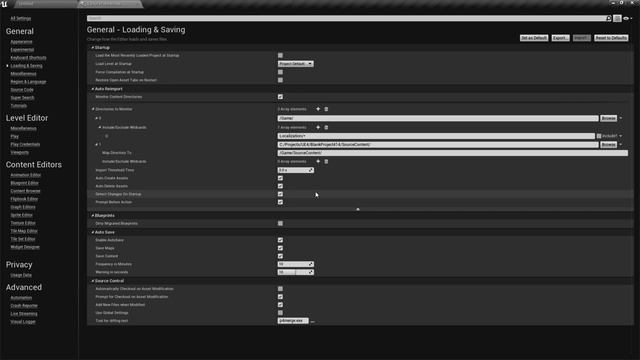The height and width of the screenshot is (360, 640).
Task: Enable Automatically Checkout on Asset Modification
Action: (x=280, y=289)
